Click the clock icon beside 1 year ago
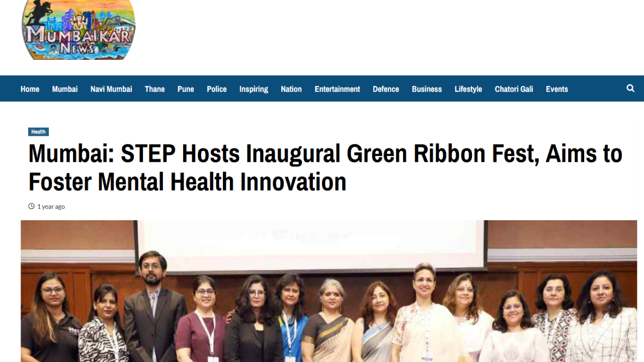This screenshot has width=644, height=362. pos(31,206)
